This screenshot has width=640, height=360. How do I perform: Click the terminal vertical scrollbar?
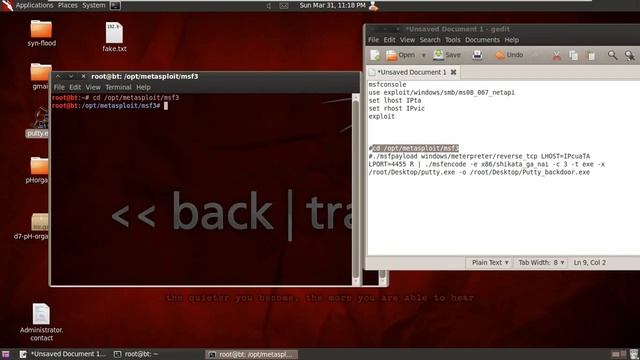[x=356, y=189]
